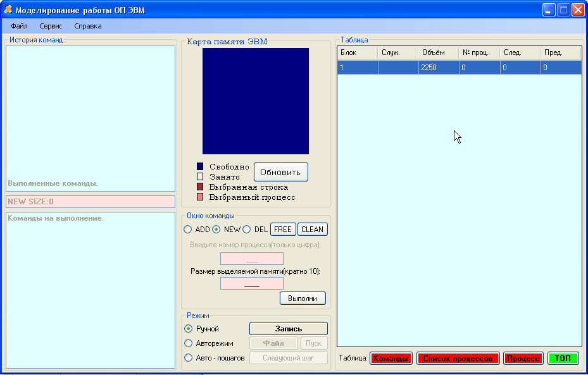The image size is (588, 375).
Task: Select block 1 cell in table row
Action: pos(358,68)
